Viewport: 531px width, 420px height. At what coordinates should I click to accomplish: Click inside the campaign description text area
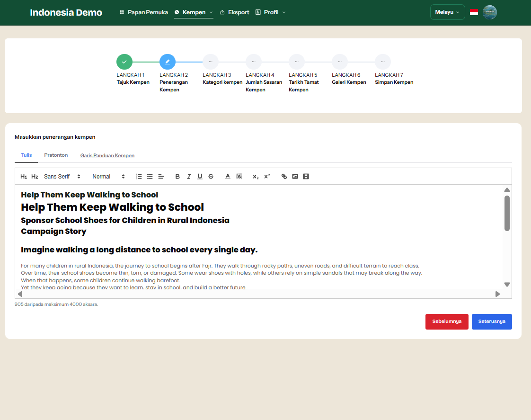259,237
